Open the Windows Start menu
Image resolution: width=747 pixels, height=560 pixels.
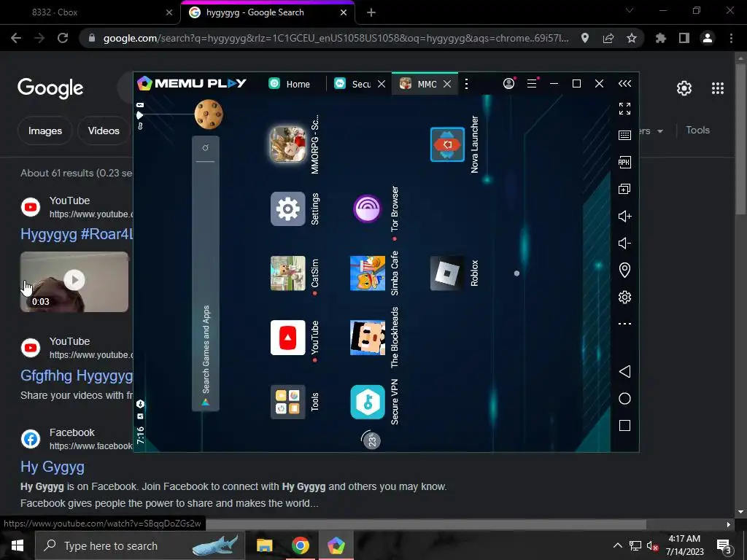(18, 545)
